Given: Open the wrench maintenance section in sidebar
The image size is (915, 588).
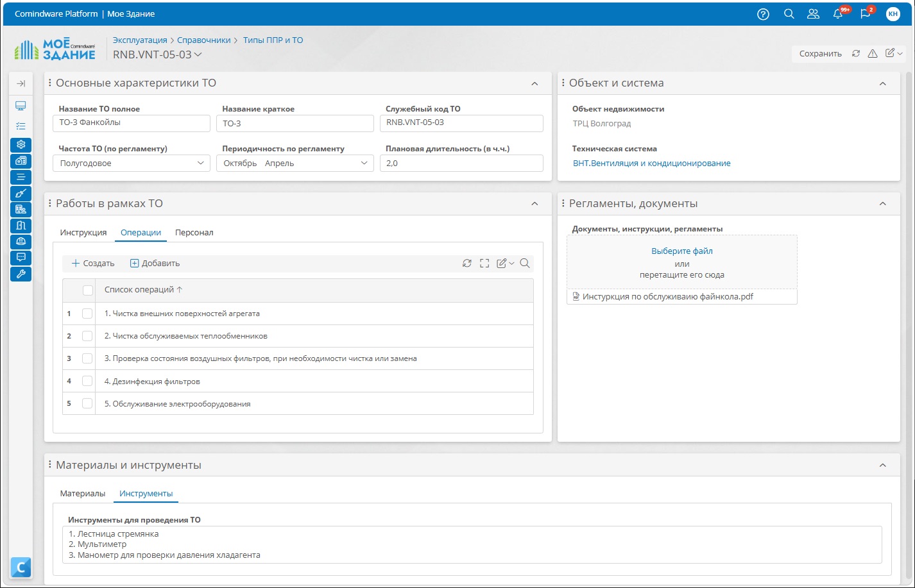Looking at the screenshot, I should point(21,274).
